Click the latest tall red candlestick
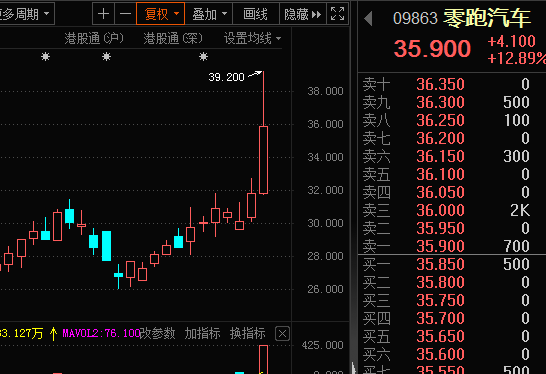Viewport: 546px width, 374px height. point(263,160)
